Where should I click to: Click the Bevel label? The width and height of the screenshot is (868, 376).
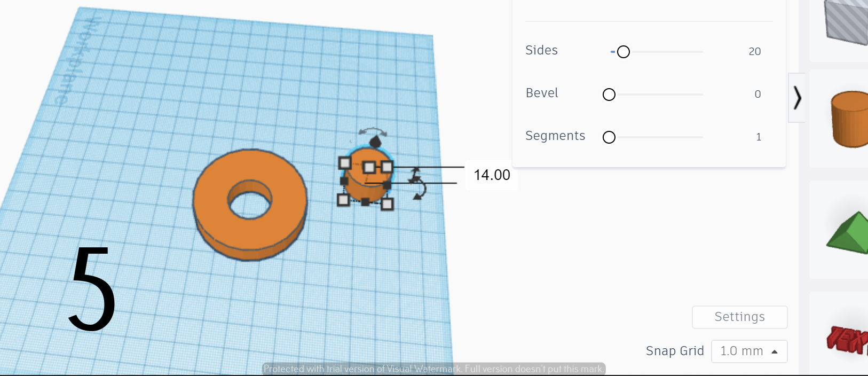point(542,93)
